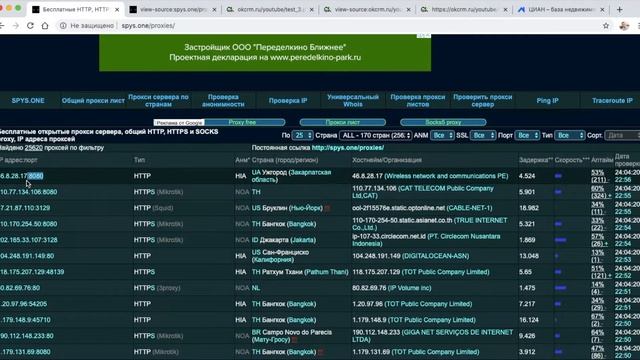This screenshot has height=360, width=640.
Task: Click the 'Socks5 proxy' ad button
Action: pyautogui.click(x=443, y=122)
